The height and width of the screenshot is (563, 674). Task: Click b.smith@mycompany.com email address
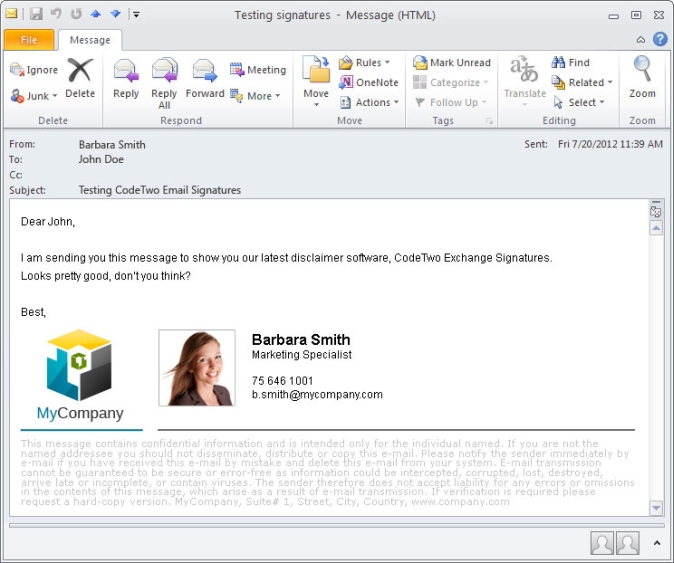pos(317,395)
